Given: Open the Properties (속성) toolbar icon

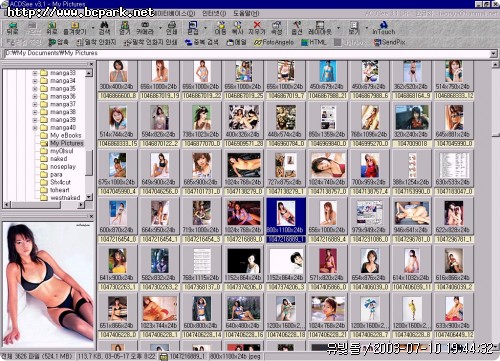Looking at the screenshot, I should pos(277,28).
